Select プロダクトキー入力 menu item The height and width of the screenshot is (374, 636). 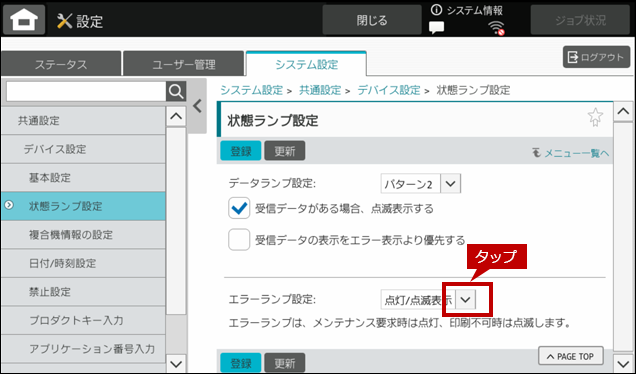pyautogui.click(x=83, y=320)
